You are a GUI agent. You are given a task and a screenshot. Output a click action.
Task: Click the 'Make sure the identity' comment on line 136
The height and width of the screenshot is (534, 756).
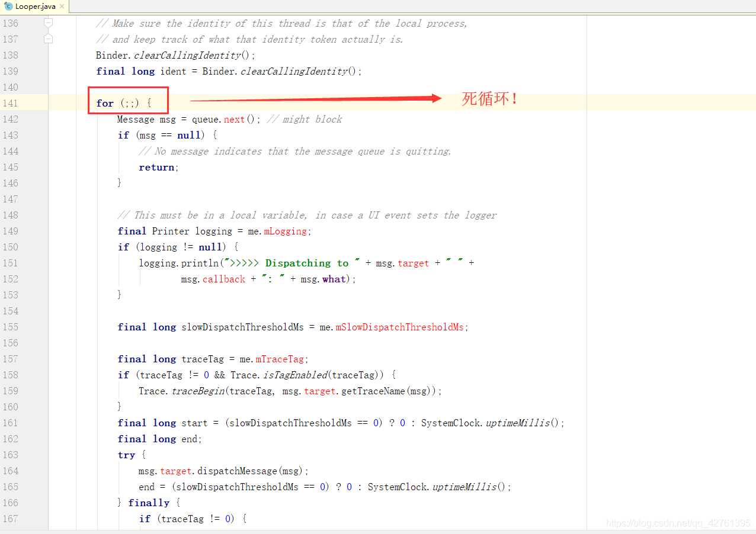coord(282,23)
